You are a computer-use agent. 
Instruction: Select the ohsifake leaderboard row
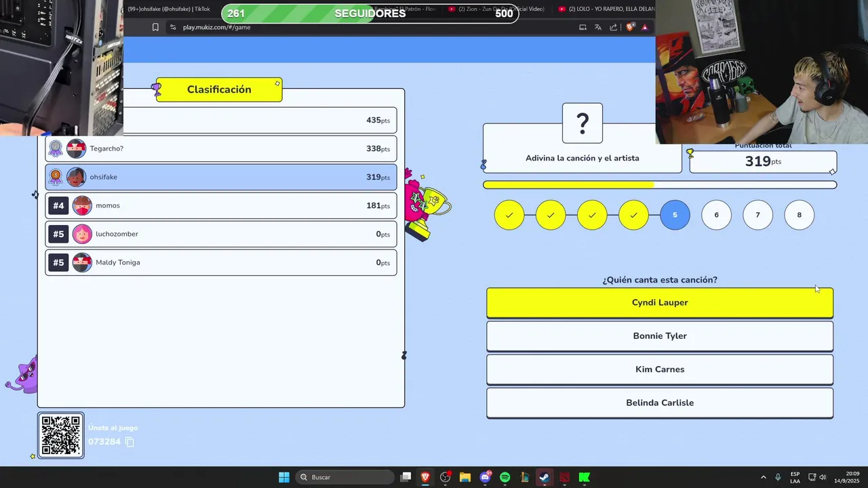point(221,177)
